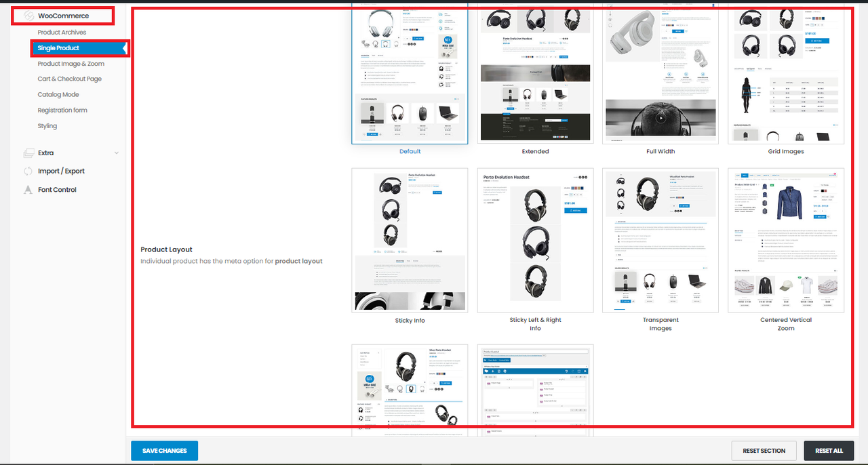Screen dimensions: 868x465
Task: Open the WooCommerce settings section
Action: (x=63, y=16)
